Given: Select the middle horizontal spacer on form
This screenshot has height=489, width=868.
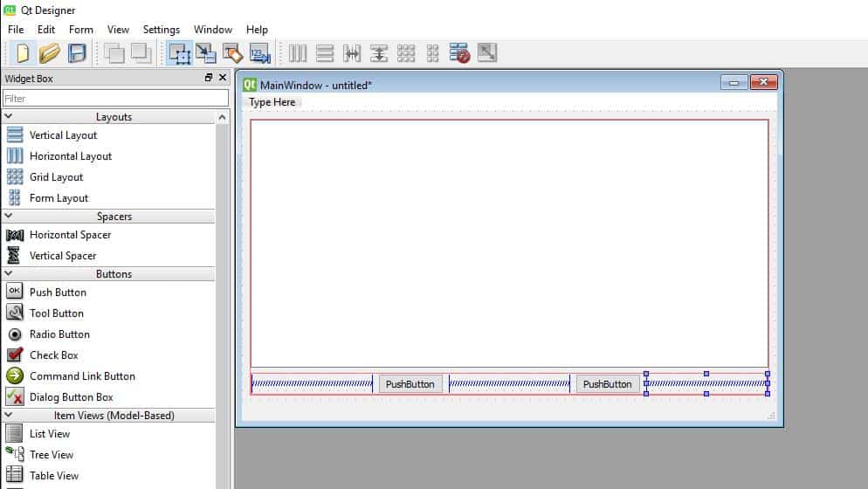Looking at the screenshot, I should coord(509,383).
